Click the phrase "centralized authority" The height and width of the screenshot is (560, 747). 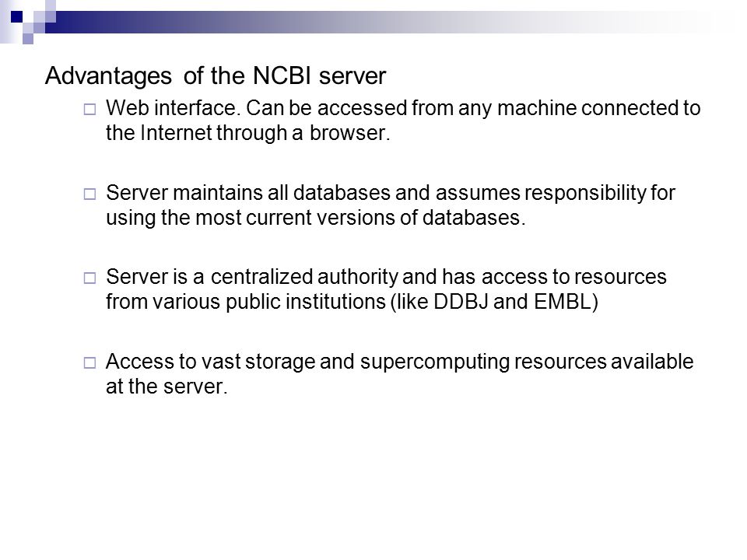(304, 277)
